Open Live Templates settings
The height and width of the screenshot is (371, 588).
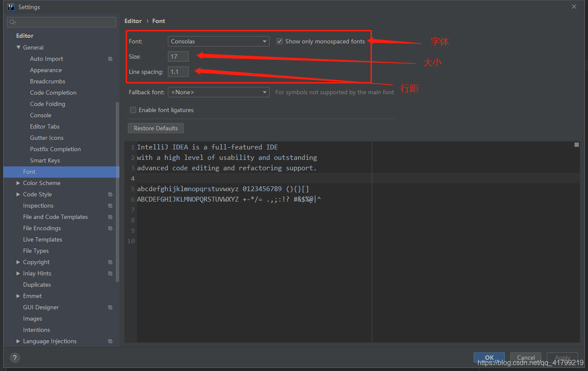click(x=43, y=239)
